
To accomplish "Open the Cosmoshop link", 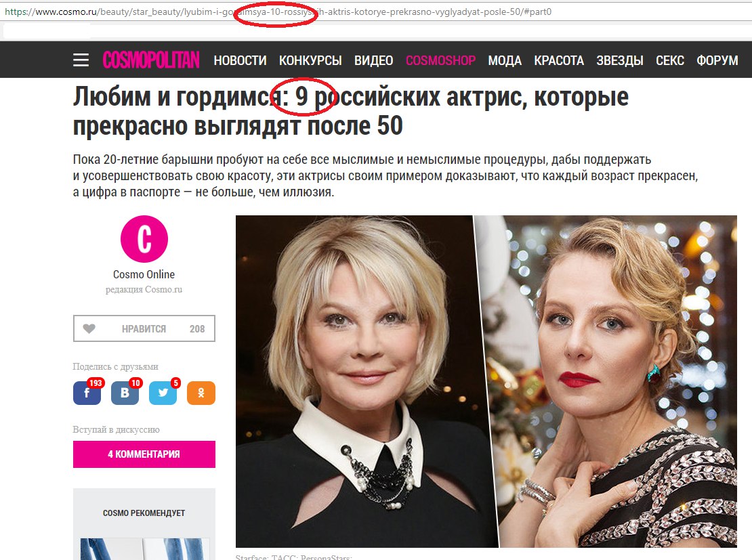I will (440, 60).
